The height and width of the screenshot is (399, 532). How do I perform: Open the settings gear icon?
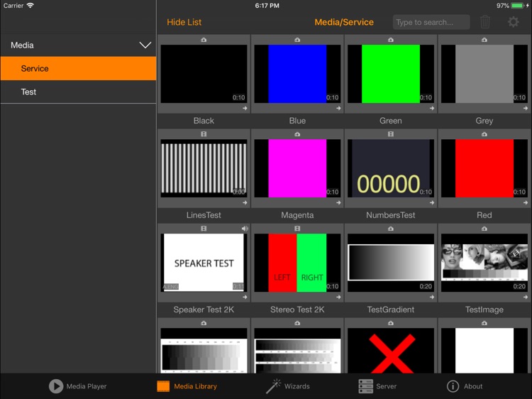pos(513,22)
